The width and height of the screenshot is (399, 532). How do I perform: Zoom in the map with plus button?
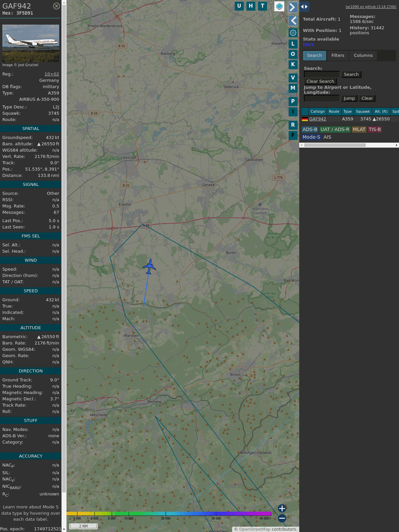282,508
